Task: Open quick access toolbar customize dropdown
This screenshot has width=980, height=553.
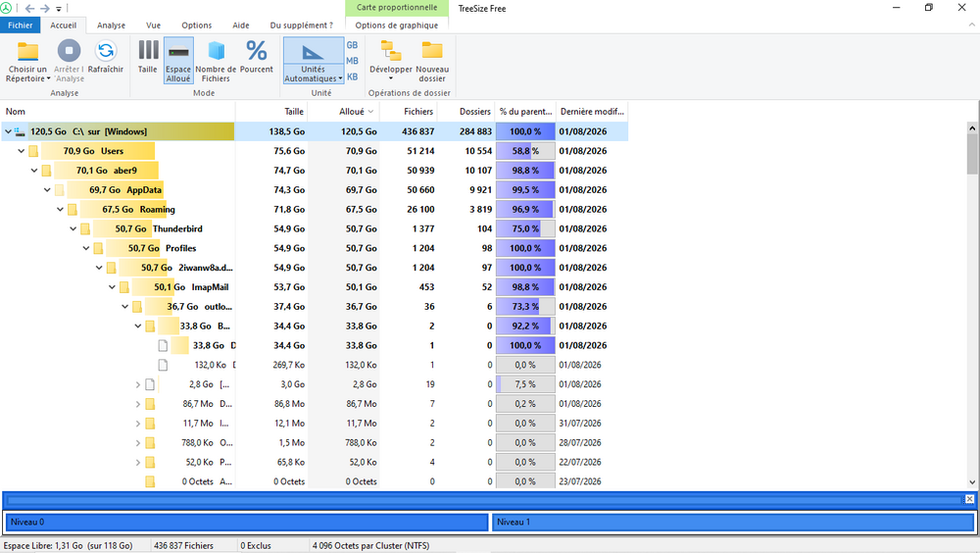Action: 59,9
